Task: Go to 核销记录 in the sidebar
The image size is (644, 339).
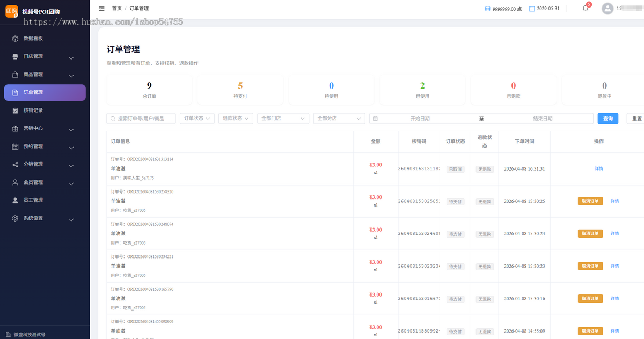Action: pos(45,110)
